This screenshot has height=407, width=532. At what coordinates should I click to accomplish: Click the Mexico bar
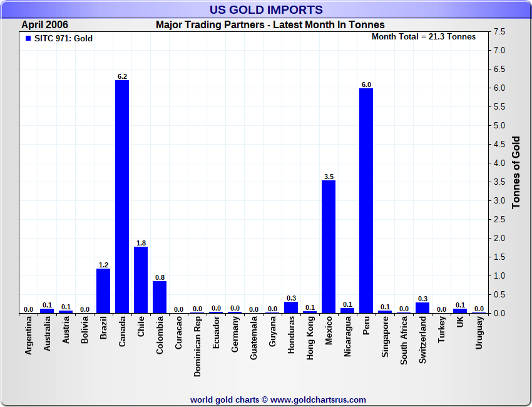[329, 247]
